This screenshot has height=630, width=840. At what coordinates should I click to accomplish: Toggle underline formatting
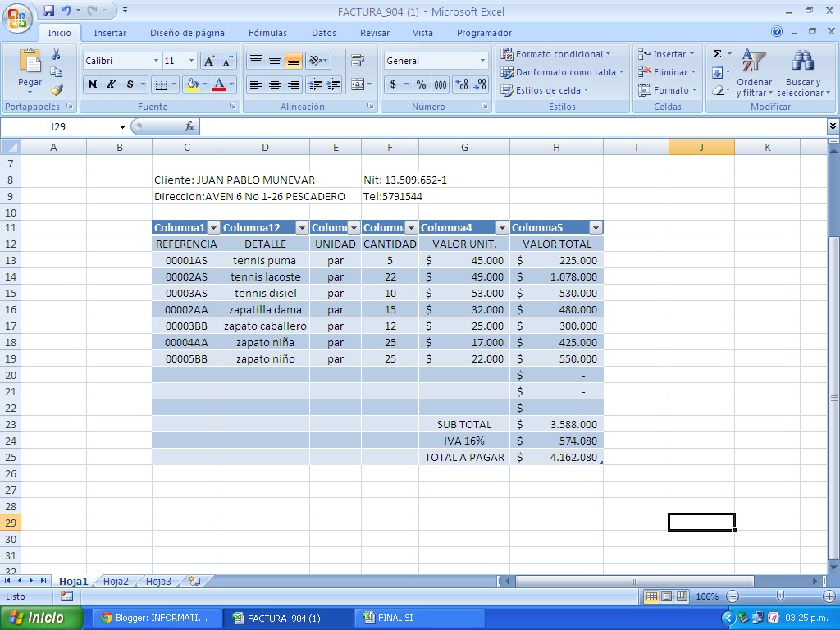[x=129, y=84]
